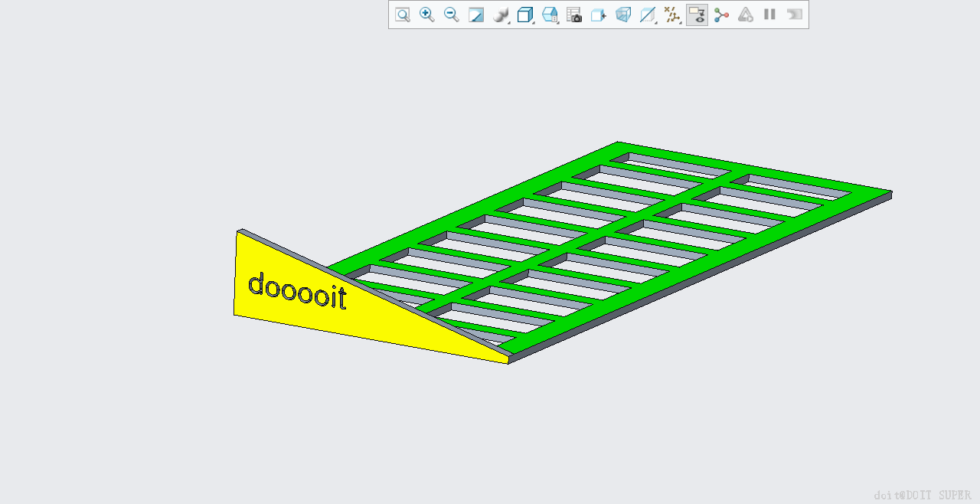Click the Zoom Out magnifier
This screenshot has height=504, width=980.
coord(452,15)
